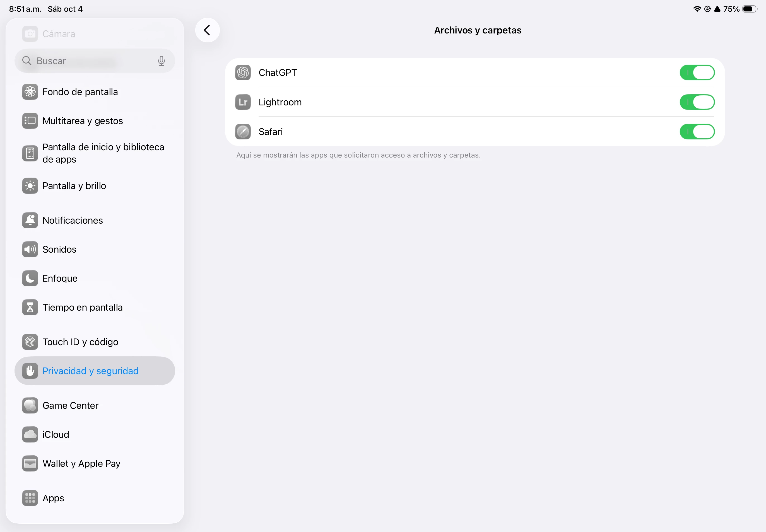The image size is (766, 532).
Task: Turn off Lightroom files toggle
Action: point(697,102)
